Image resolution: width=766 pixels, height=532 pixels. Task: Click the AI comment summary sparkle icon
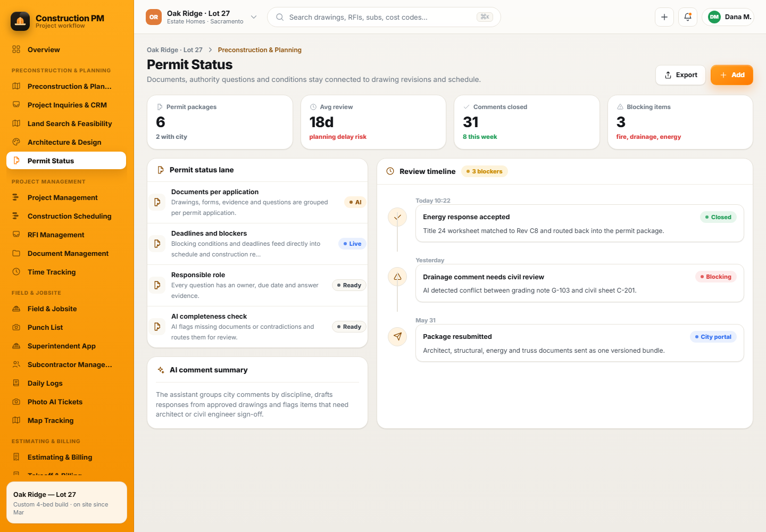point(161,370)
